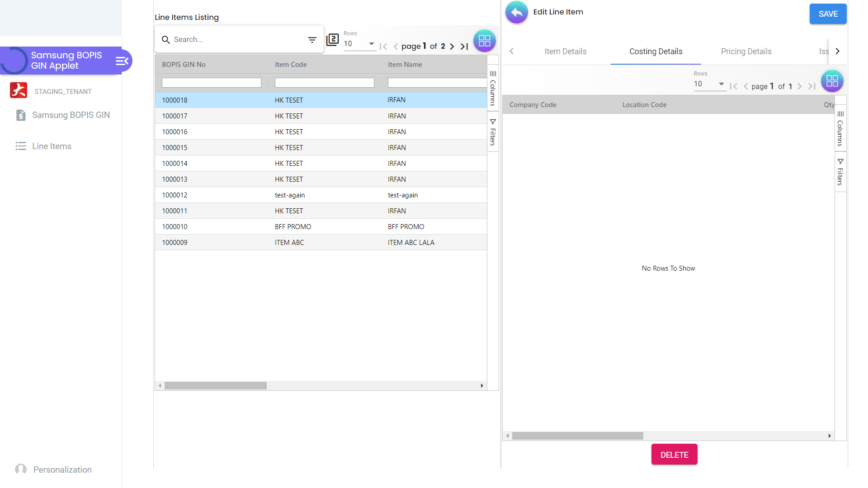Screen dimensions: 868x488
Task: Go to last page of line items listing
Action: [464, 47]
